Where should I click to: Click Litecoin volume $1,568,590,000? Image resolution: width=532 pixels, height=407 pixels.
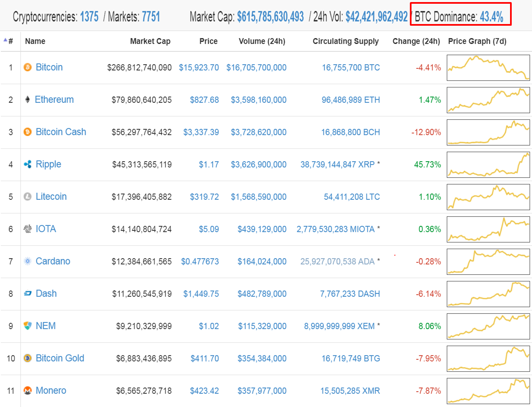point(259,197)
